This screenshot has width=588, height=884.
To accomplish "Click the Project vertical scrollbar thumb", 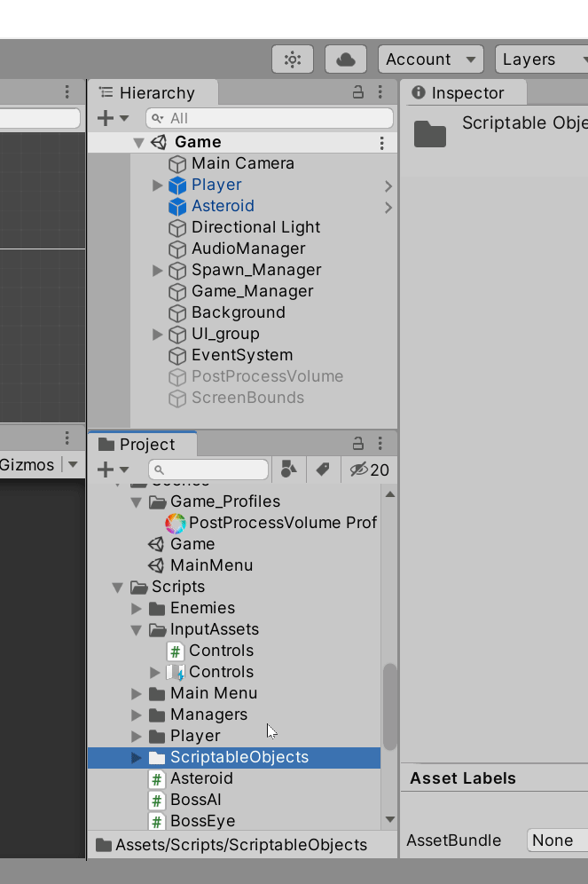I will 389,707.
